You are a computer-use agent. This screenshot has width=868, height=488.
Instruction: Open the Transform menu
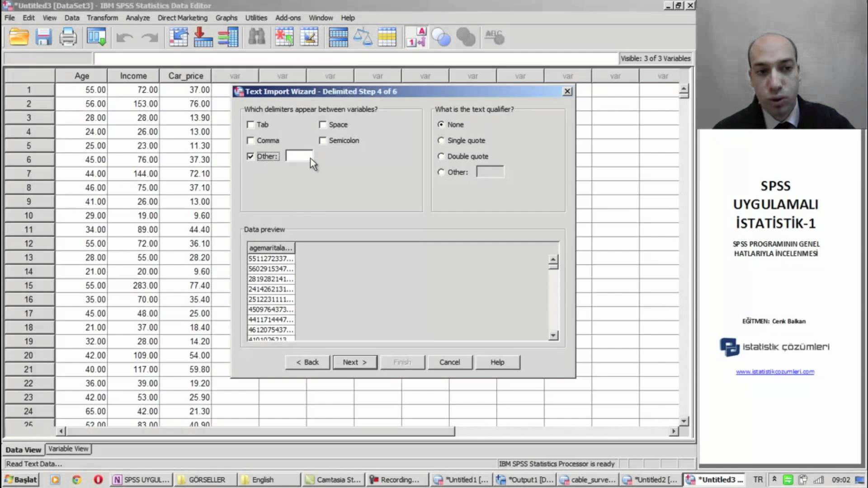coord(102,18)
